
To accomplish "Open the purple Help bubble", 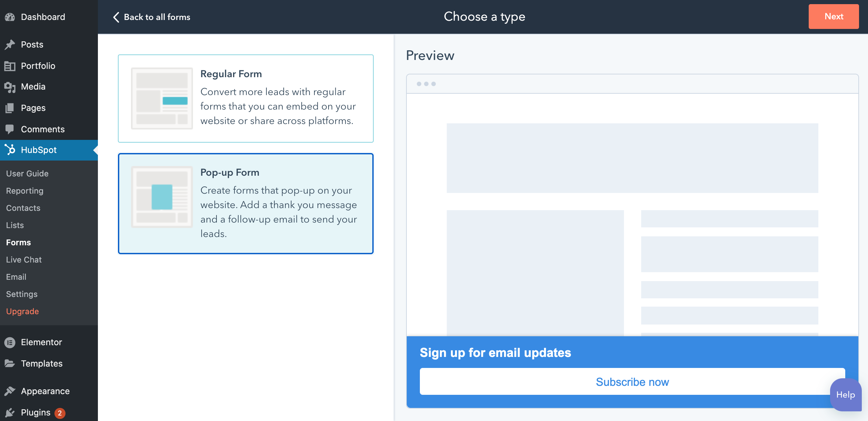I will coord(845,395).
